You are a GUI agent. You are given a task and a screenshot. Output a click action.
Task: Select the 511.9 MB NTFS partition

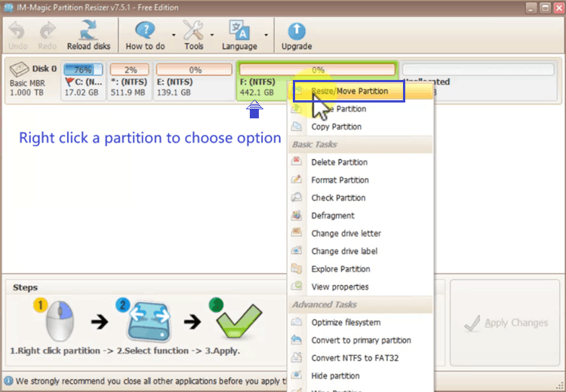[129, 81]
